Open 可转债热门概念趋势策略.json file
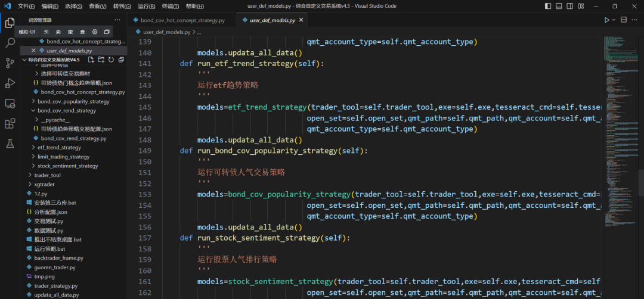 pyautogui.click(x=76, y=83)
